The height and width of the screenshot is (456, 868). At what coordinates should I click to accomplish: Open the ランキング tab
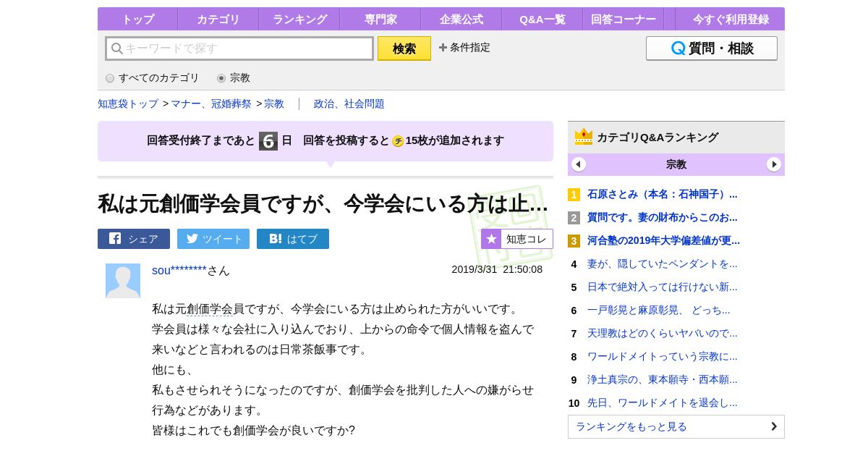299,19
